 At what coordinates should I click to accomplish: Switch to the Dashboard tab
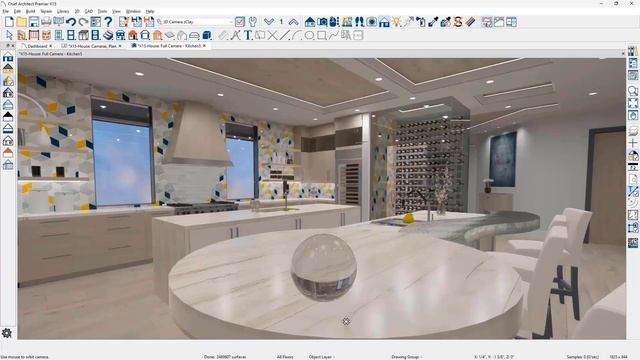(37, 46)
